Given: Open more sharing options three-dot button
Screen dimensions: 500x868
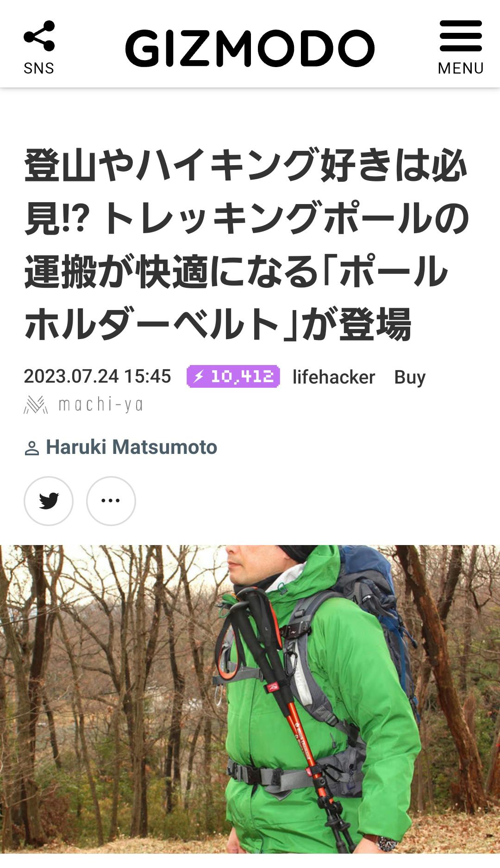Looking at the screenshot, I should click(111, 501).
